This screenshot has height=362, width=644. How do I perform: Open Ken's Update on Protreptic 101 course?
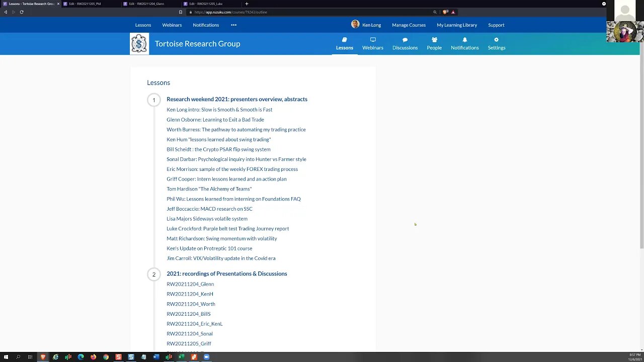[209, 248]
